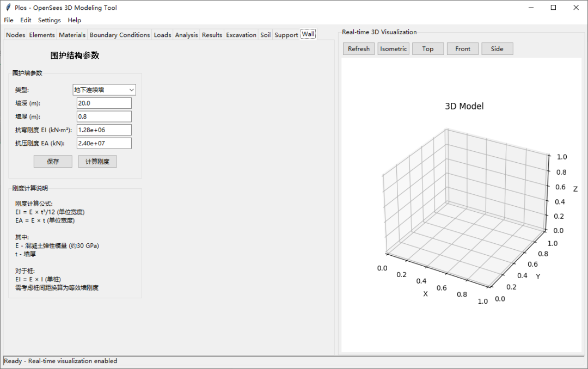Switch to the Results tab
This screenshot has height=369, width=588.
212,35
